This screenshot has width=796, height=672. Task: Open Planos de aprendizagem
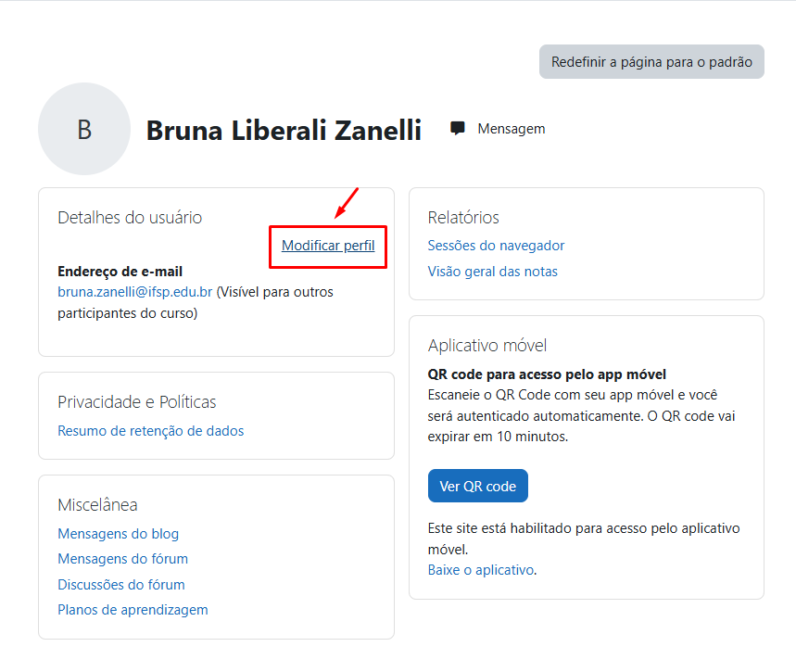pos(133,610)
